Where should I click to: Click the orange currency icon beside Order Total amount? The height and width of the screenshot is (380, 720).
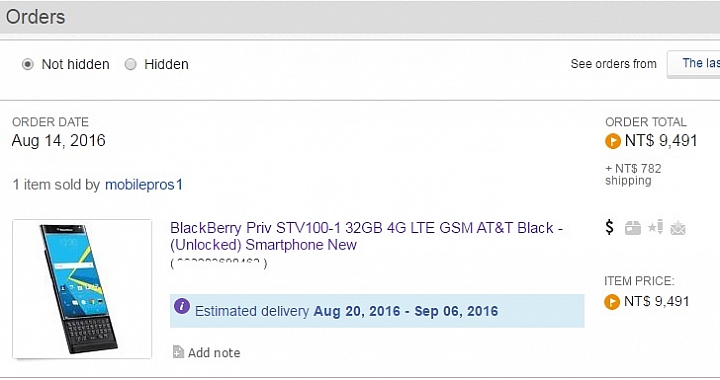point(613,141)
